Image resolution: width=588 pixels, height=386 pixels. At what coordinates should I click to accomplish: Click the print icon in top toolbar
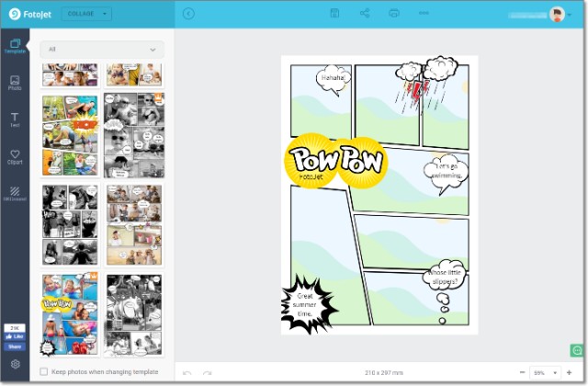394,14
